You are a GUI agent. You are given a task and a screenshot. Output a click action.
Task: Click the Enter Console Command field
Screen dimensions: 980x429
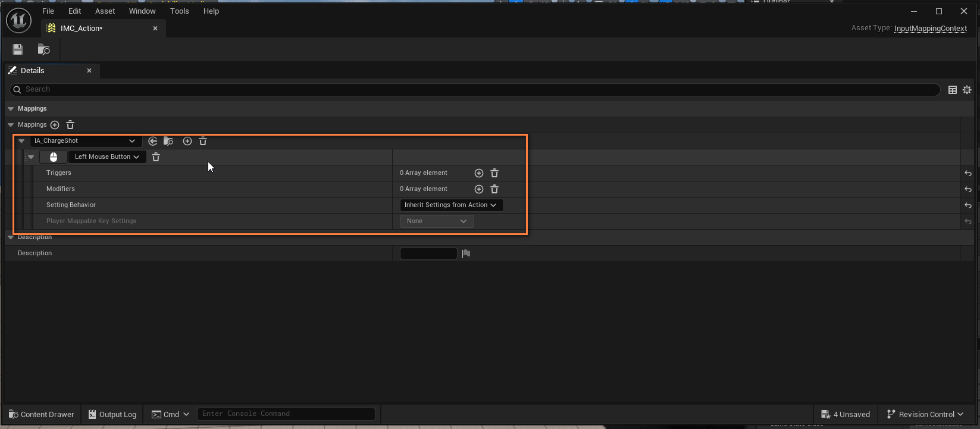point(286,414)
